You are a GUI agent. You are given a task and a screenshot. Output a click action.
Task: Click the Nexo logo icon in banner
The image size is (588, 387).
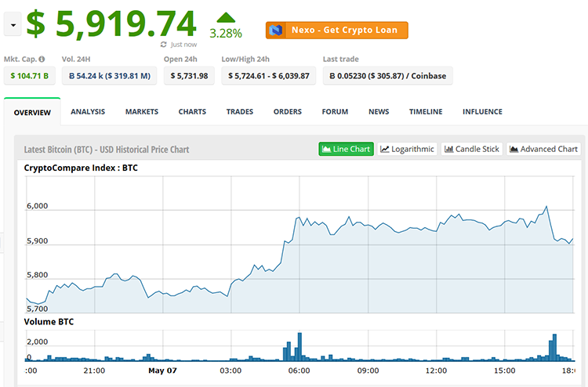[x=276, y=30]
